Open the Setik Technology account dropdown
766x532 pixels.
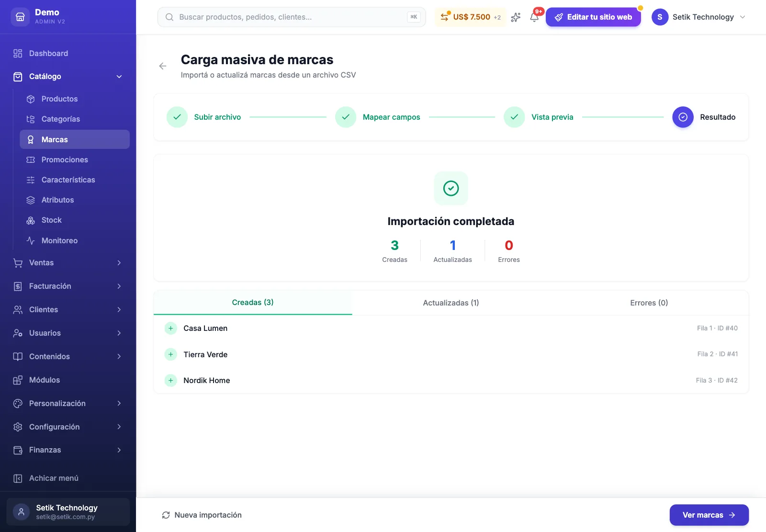[699, 17]
